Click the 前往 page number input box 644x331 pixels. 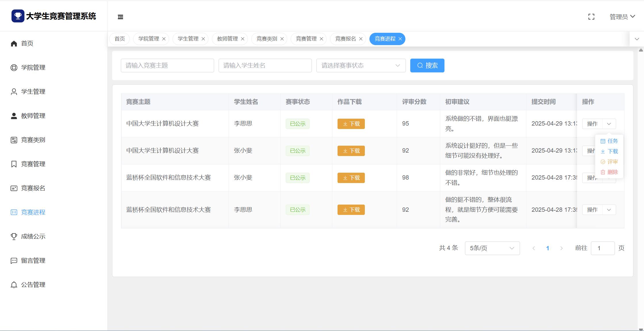click(602, 248)
